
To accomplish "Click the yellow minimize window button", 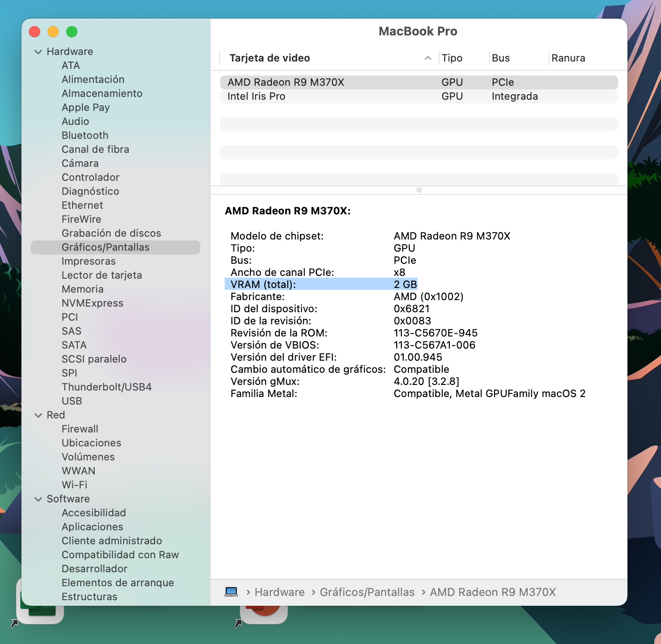I will 53,32.
